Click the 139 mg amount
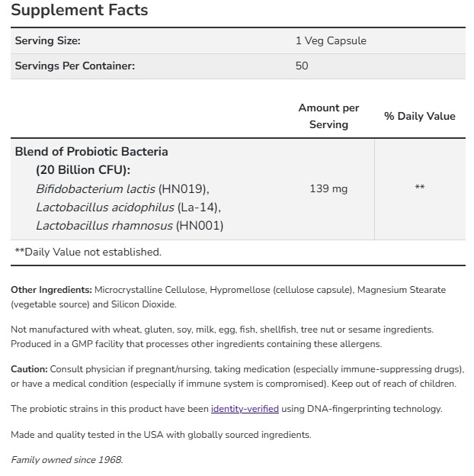This screenshot has height=476, width=474. coord(328,188)
